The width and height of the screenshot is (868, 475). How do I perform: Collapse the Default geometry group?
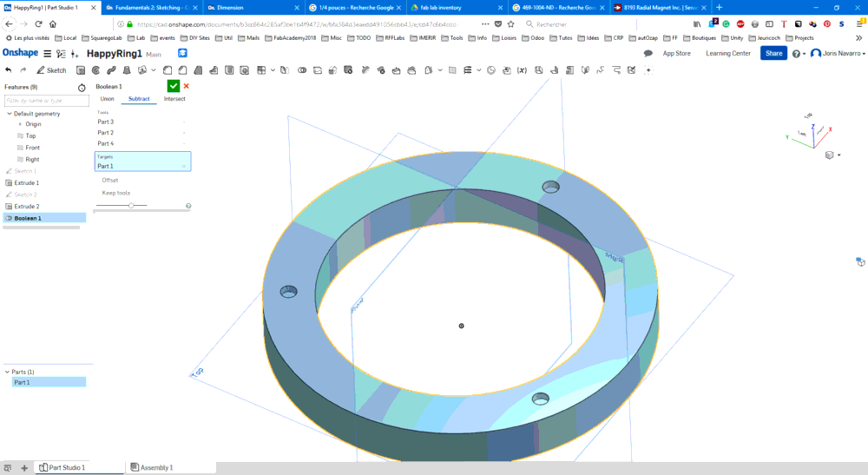click(10, 114)
